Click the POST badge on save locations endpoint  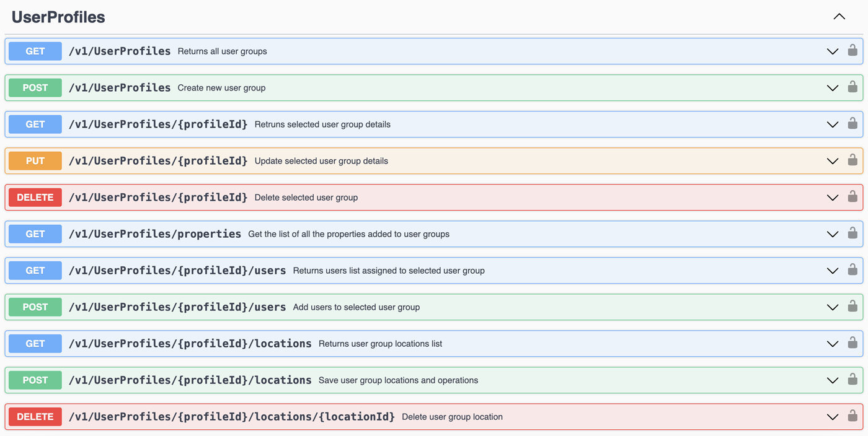pyautogui.click(x=35, y=380)
